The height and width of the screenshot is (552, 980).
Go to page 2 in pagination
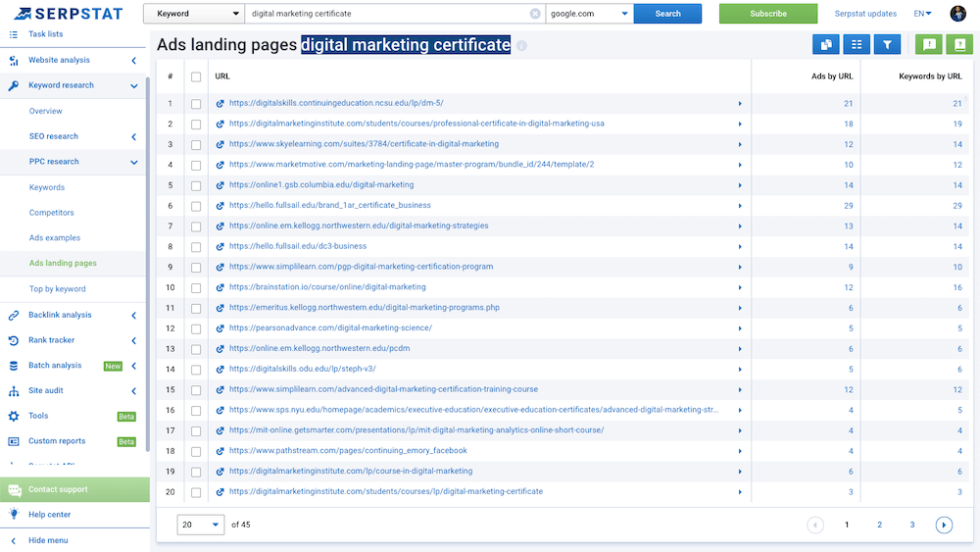click(879, 526)
